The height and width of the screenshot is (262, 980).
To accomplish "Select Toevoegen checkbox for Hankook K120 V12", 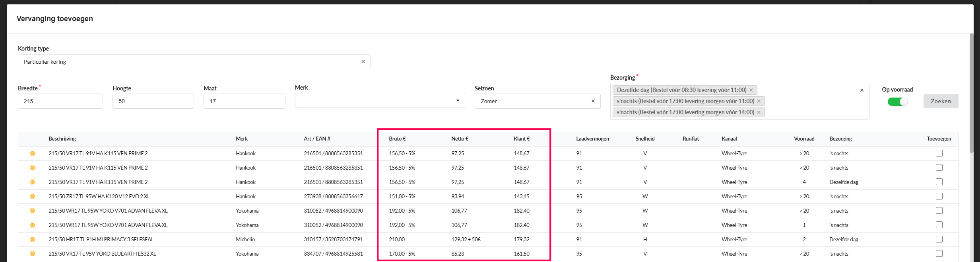I will (939, 196).
